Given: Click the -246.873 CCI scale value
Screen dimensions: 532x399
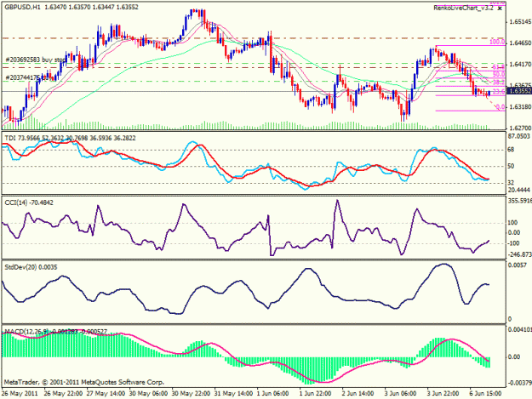Looking at the screenshot, I should tap(519, 254).
